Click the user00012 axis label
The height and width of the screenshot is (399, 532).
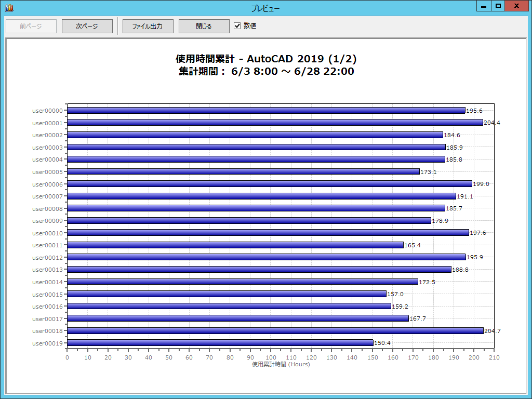tap(47, 258)
